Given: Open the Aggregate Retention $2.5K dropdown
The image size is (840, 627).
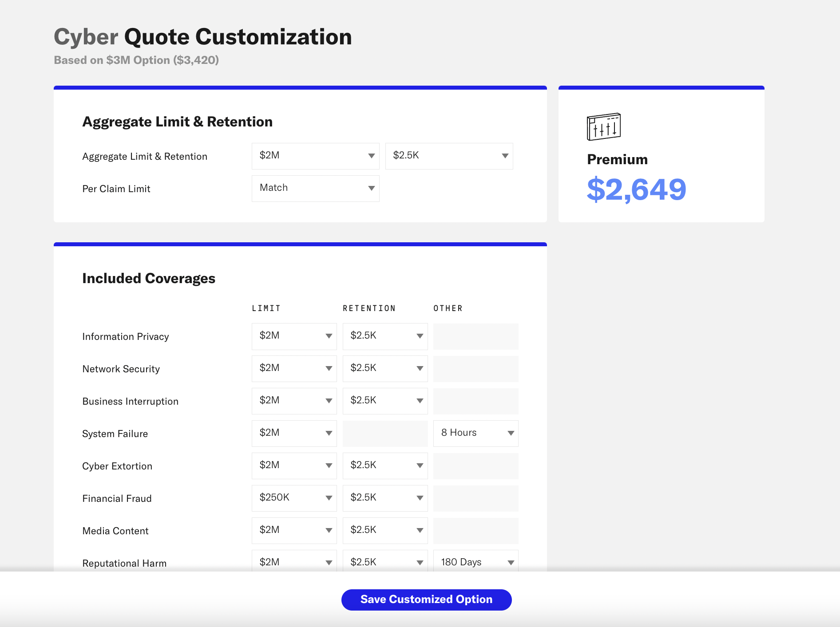Looking at the screenshot, I should tap(449, 156).
